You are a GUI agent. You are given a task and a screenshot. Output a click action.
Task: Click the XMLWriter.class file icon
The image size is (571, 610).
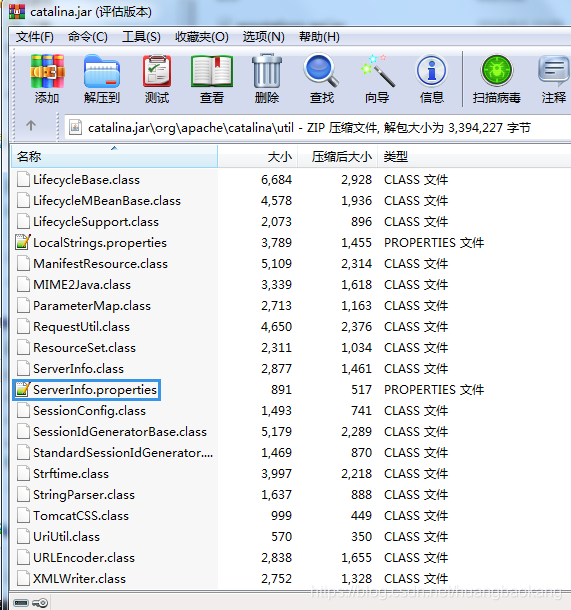[x=23, y=578]
